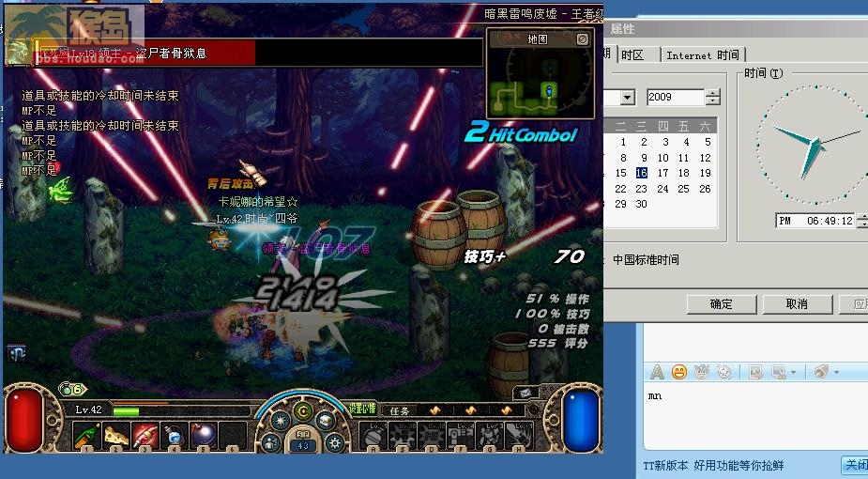Viewport: 868px width, 479px height.
Task: Open the starburst skill icon in HUD
Action: (281, 422)
